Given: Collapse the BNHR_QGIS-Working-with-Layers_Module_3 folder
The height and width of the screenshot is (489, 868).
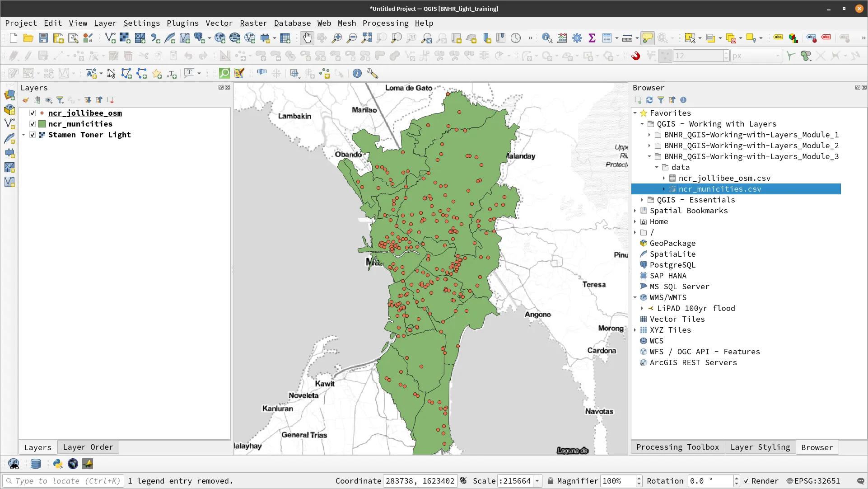Looking at the screenshot, I should click(x=649, y=156).
